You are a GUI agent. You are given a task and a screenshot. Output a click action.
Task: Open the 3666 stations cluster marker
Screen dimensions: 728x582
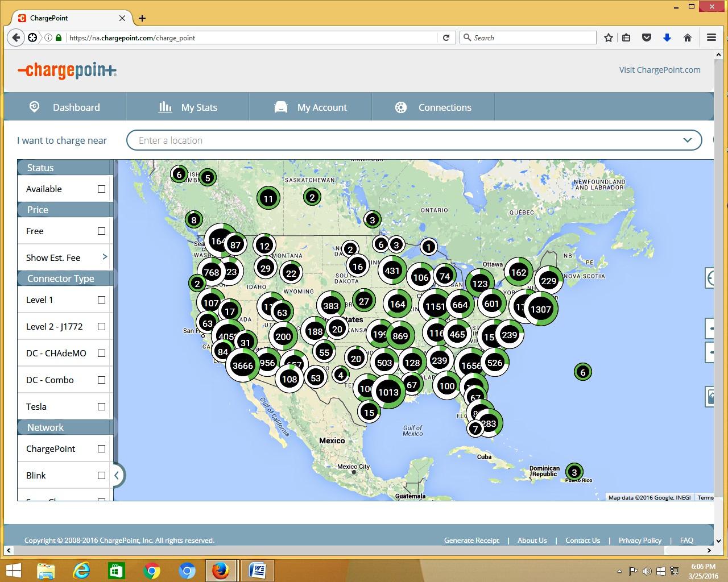click(243, 365)
